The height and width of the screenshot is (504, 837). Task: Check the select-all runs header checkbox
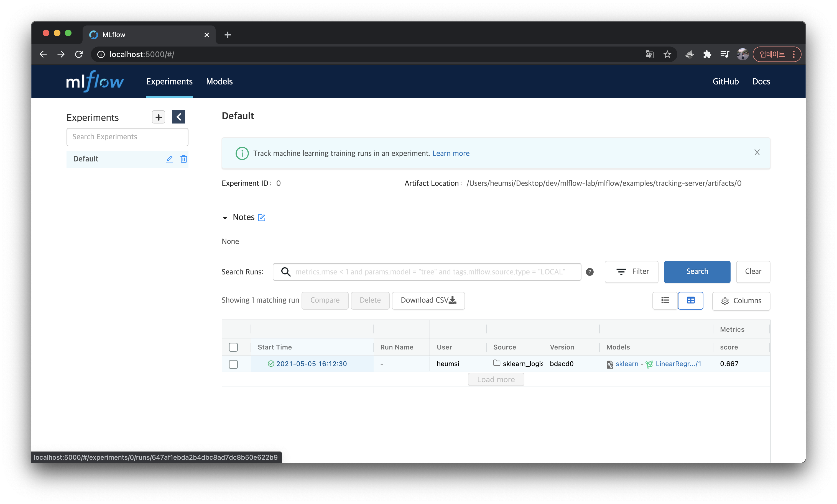coord(233,347)
